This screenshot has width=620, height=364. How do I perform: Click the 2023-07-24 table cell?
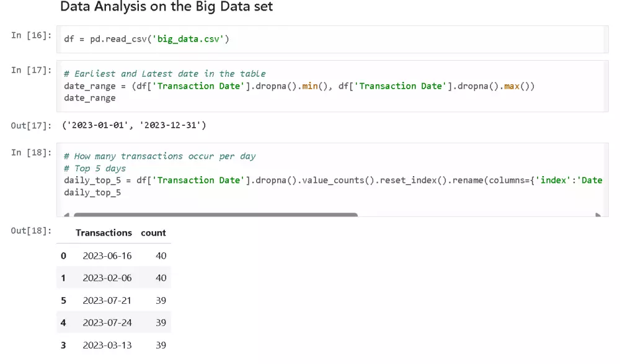[107, 322]
